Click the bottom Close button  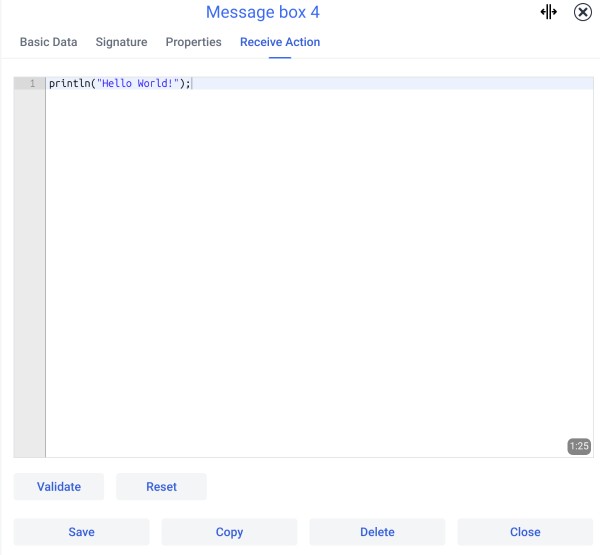coord(525,532)
